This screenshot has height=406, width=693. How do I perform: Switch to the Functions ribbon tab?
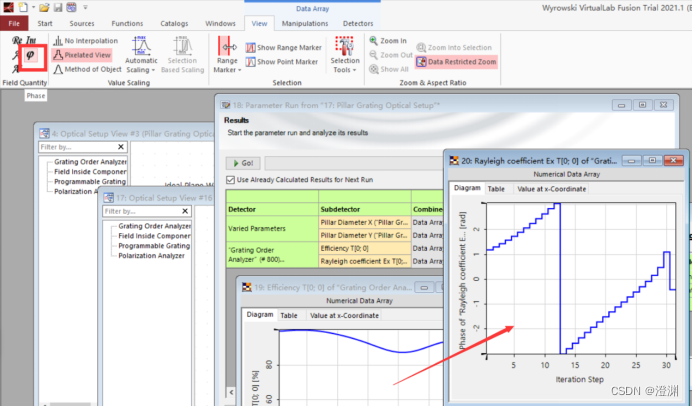point(127,23)
